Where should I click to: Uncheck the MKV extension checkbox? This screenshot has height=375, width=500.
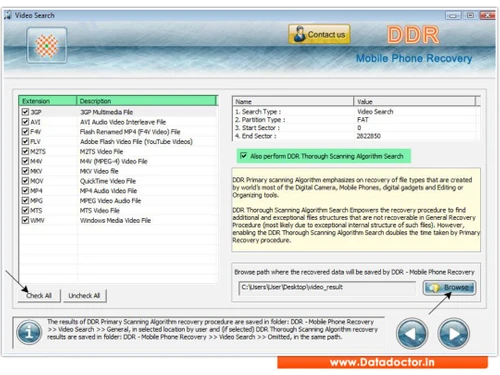[25, 171]
